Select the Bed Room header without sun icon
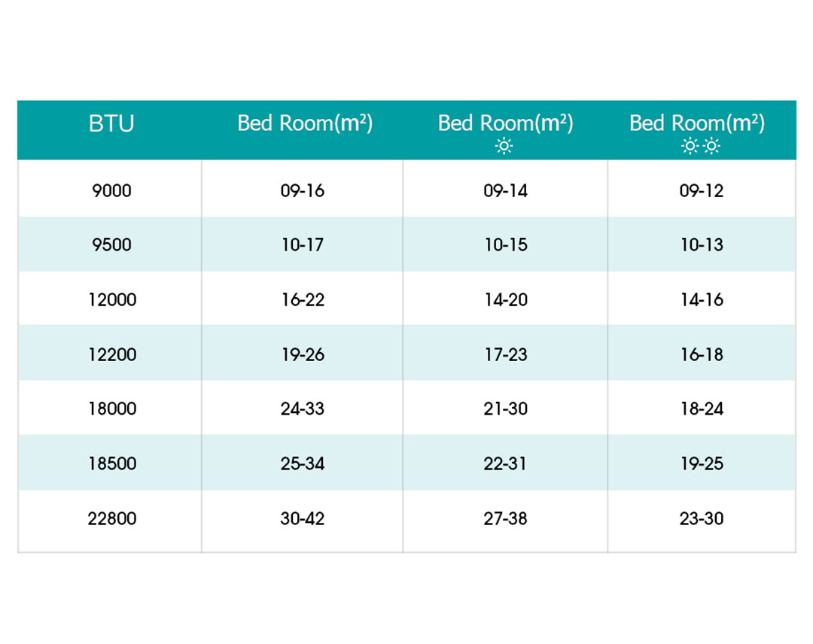Screen dimensions: 813x644 tap(305, 123)
